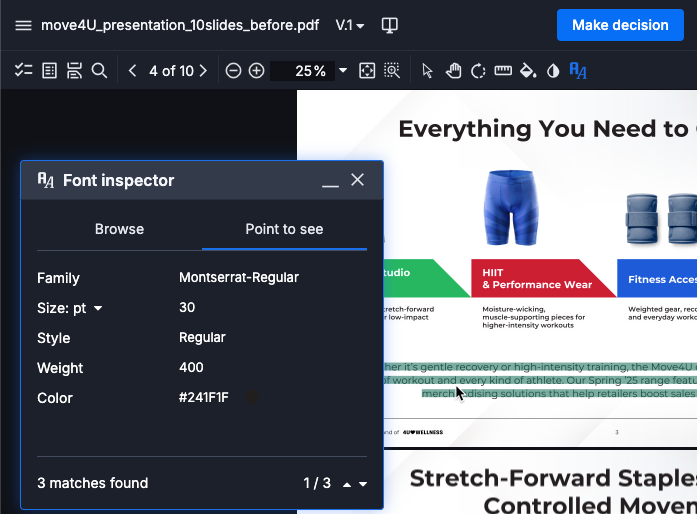This screenshot has height=514, width=697.
Task: Open the hamburger main menu
Action: (x=23, y=25)
